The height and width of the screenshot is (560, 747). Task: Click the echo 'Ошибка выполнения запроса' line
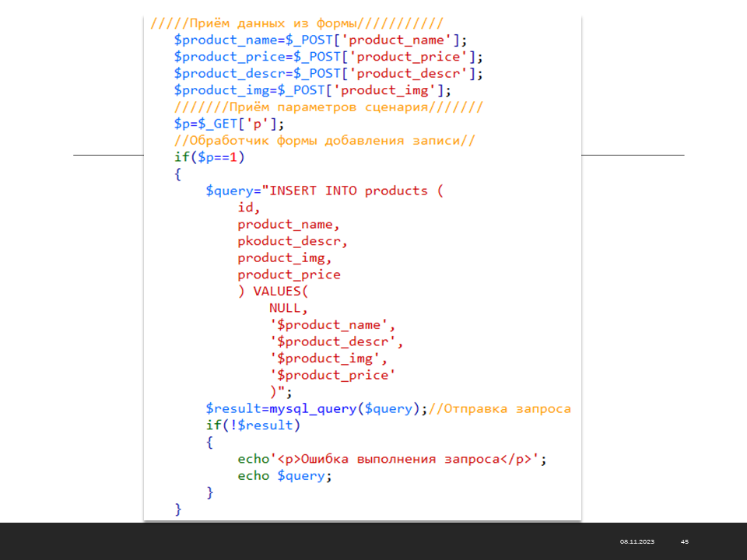coord(391,459)
